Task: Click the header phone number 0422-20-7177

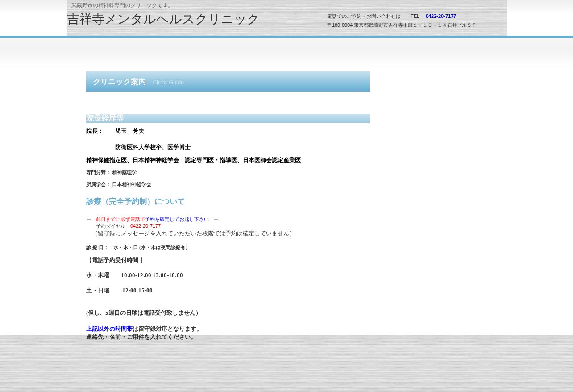Action: (x=440, y=16)
